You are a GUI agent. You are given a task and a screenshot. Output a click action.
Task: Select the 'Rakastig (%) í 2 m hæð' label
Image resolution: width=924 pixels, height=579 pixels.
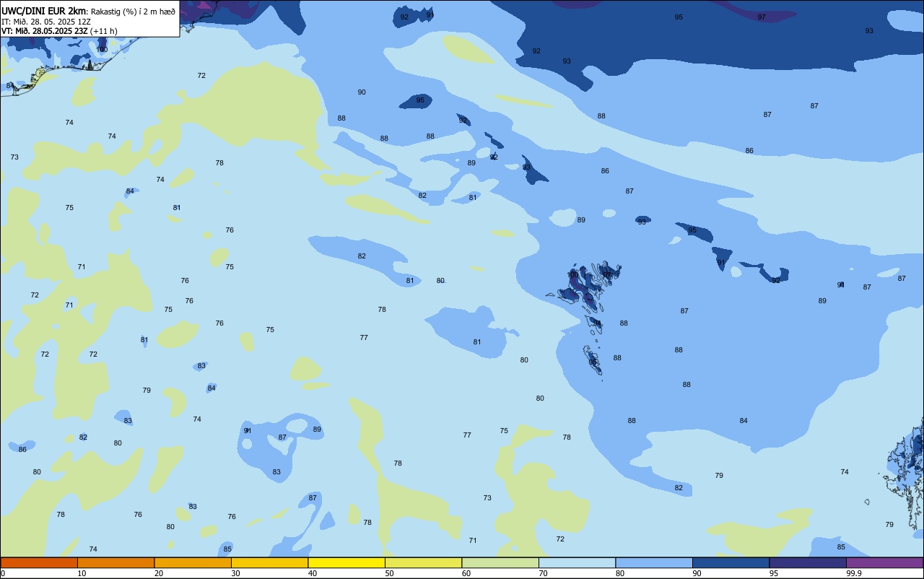pos(133,11)
